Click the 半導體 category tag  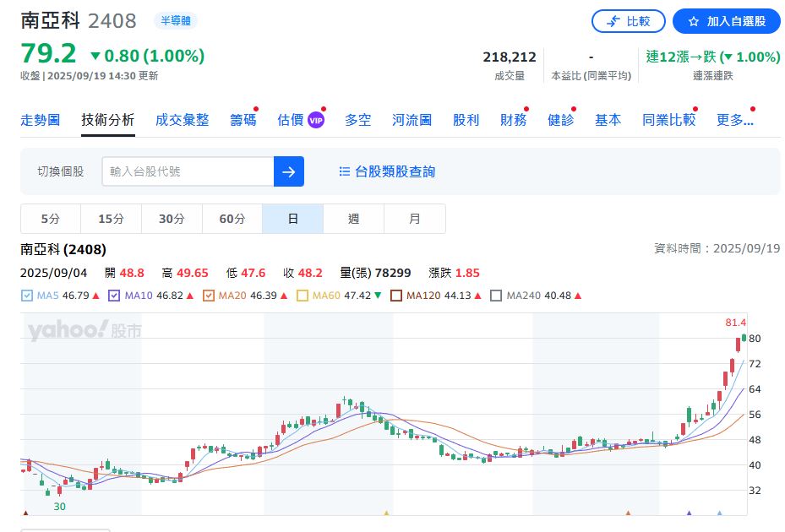pos(177,20)
